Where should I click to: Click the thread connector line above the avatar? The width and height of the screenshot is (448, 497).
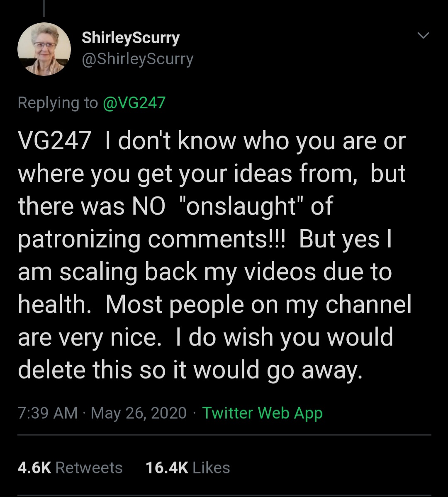click(x=44, y=8)
